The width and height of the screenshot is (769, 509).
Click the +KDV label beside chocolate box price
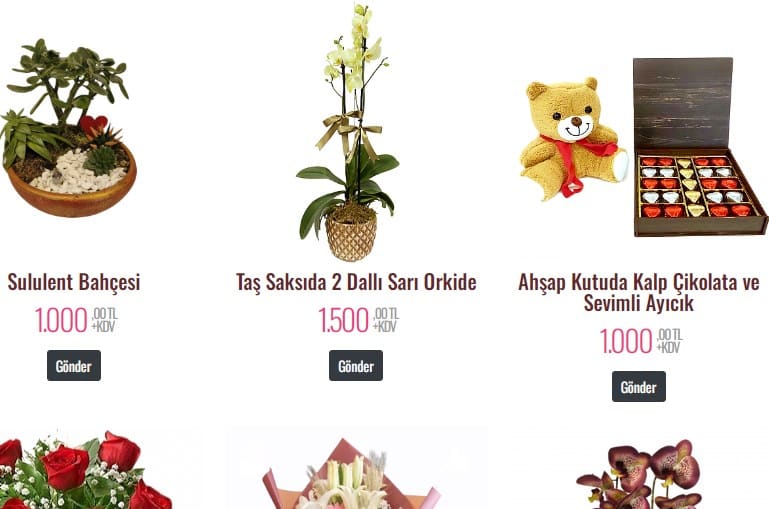tap(668, 348)
